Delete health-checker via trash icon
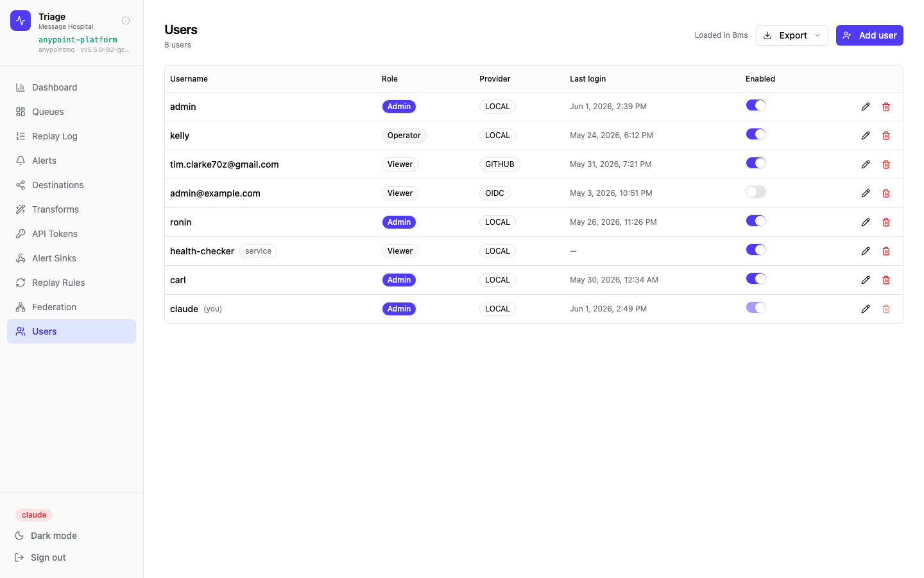Image resolution: width=924 pixels, height=578 pixels. click(x=886, y=251)
